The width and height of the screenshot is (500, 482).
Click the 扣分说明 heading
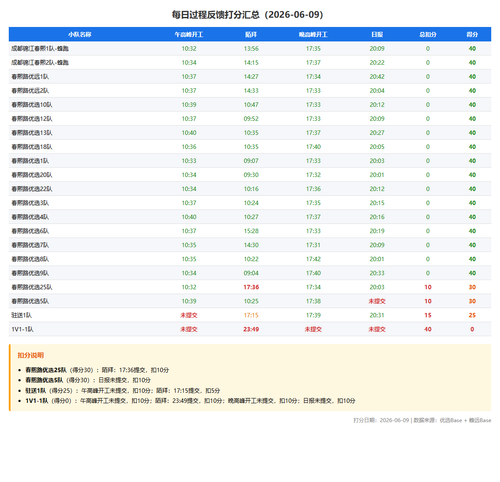[x=31, y=355]
